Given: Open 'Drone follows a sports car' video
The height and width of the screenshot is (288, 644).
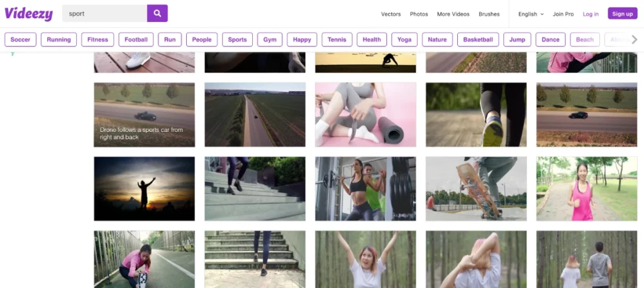Looking at the screenshot, I should (x=144, y=114).
